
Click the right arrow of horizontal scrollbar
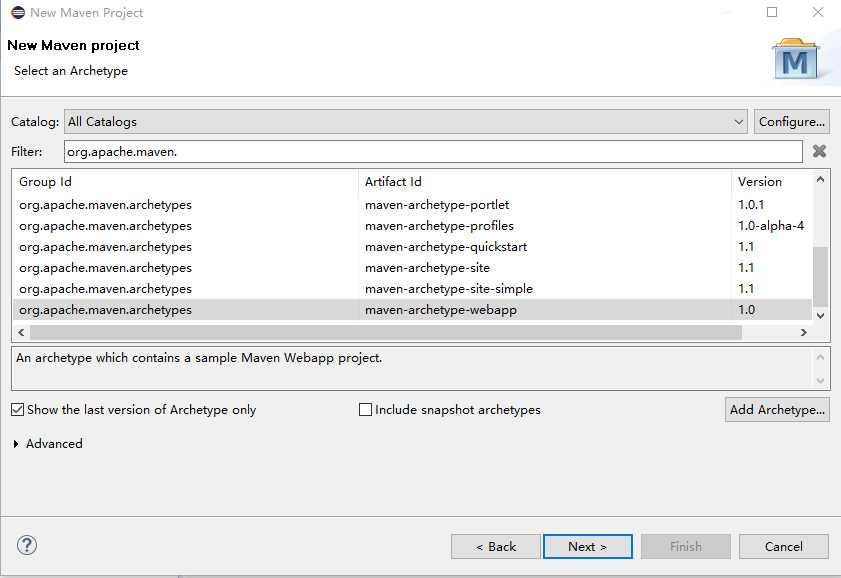coord(803,332)
